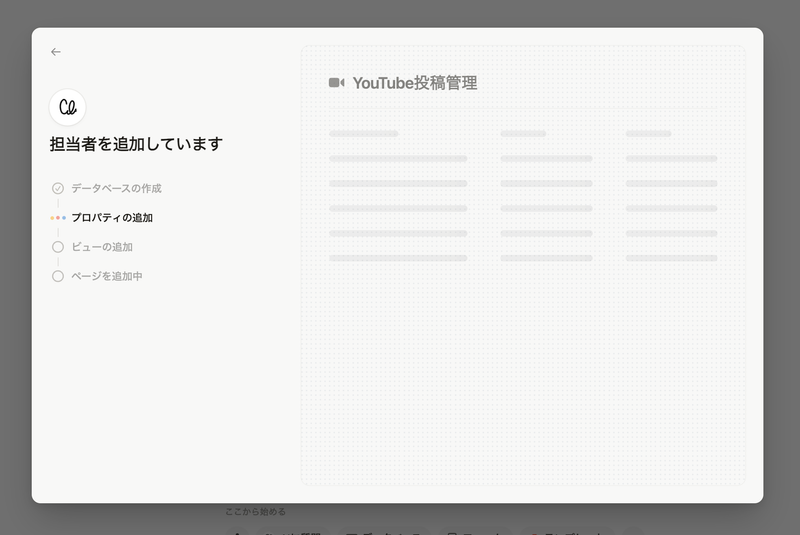Image resolution: width=800 pixels, height=535 pixels.
Task: Click the last placeholder row in first column
Action: click(x=398, y=258)
